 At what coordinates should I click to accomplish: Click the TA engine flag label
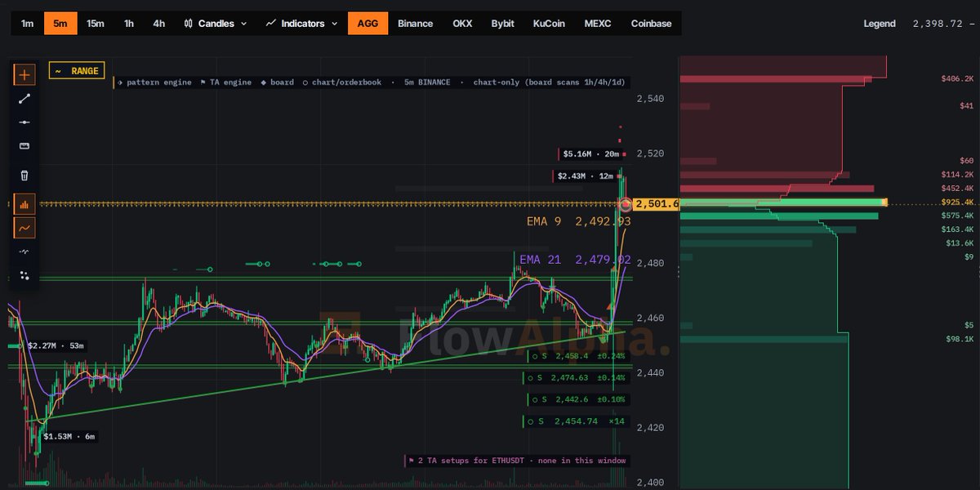tap(226, 82)
